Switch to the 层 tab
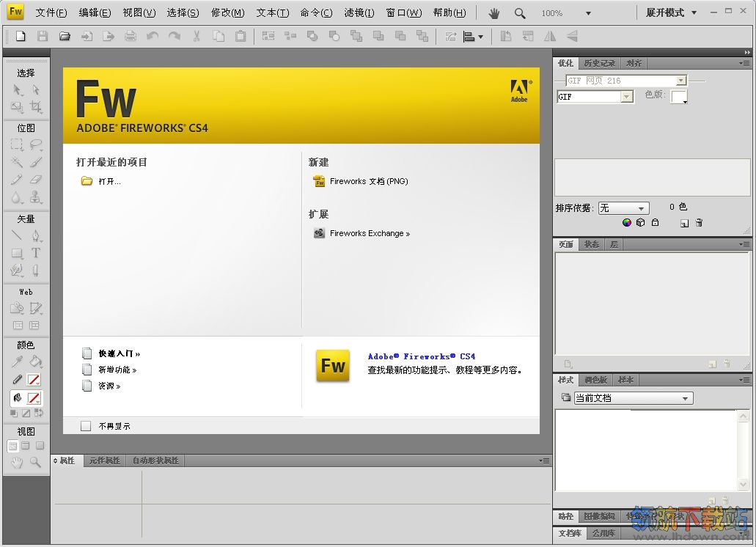 (x=614, y=244)
